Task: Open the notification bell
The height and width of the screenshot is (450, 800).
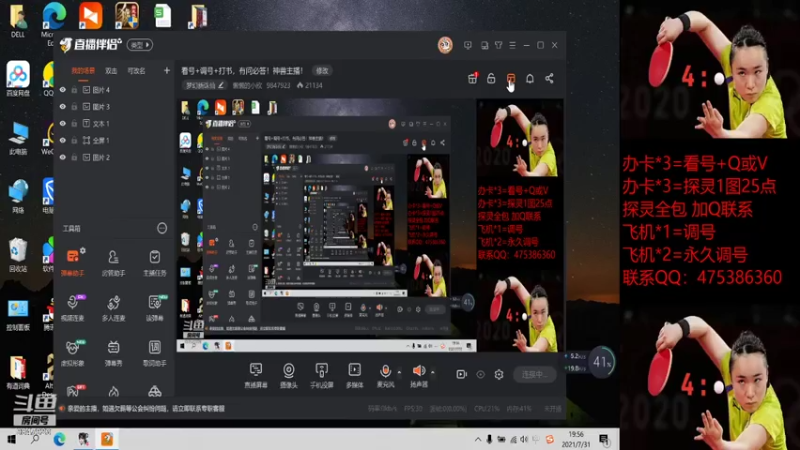Action: (x=530, y=78)
